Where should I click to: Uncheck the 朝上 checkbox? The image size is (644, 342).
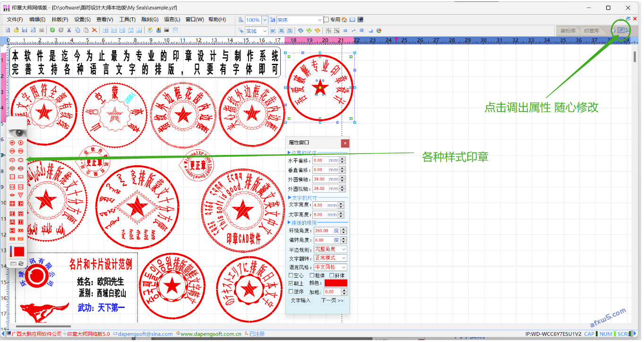point(292,283)
